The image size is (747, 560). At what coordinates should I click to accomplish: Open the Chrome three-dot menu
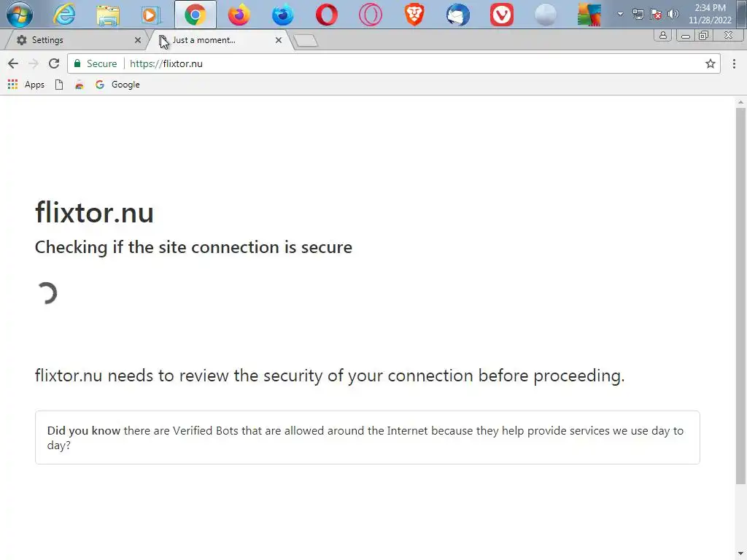pyautogui.click(x=734, y=63)
